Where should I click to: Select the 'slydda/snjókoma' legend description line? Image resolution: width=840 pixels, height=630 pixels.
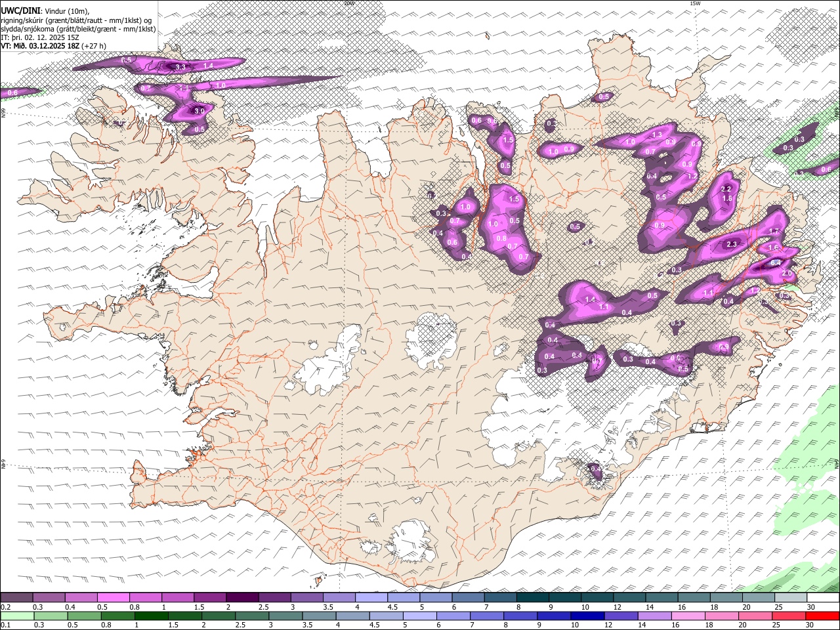coord(78,28)
